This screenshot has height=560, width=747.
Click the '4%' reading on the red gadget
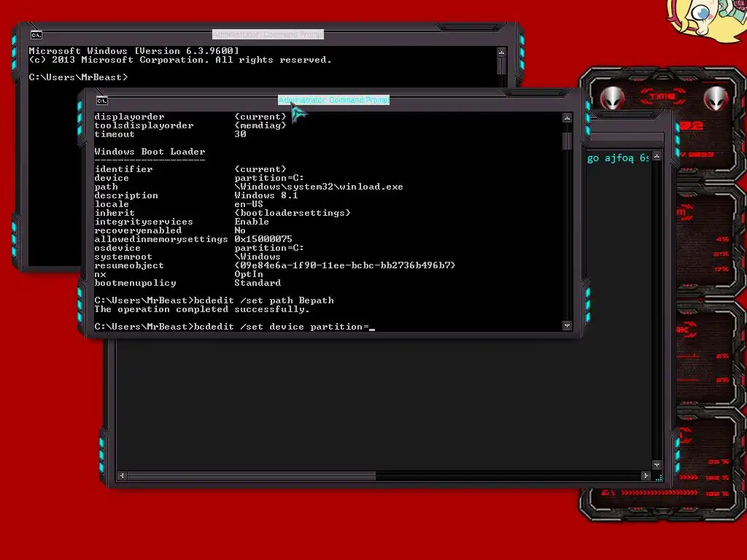point(722,239)
